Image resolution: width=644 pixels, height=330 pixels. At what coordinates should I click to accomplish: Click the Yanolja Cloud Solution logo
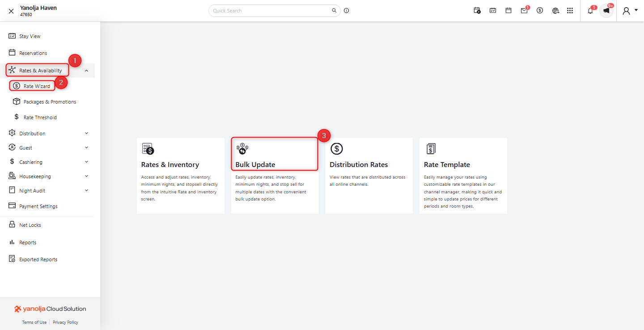click(x=50, y=309)
